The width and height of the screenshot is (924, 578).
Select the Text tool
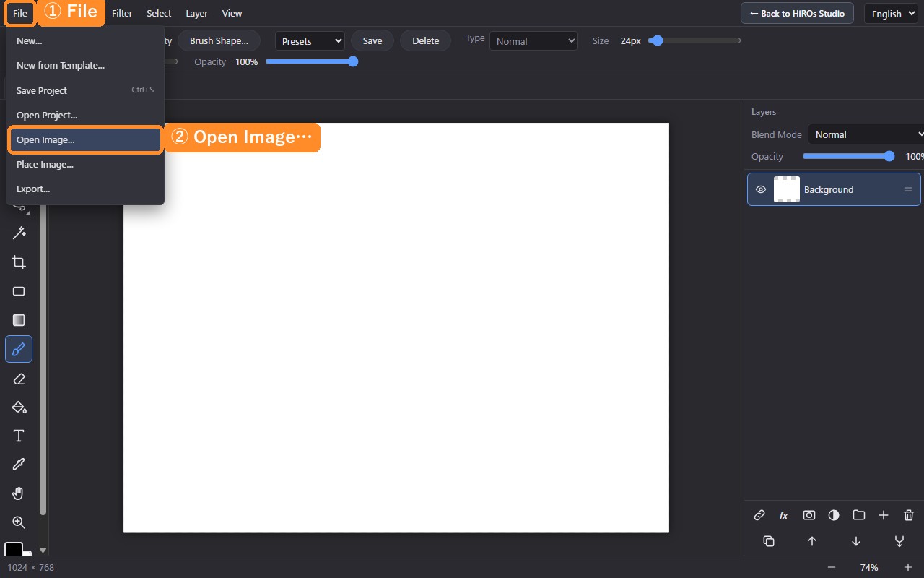click(19, 436)
